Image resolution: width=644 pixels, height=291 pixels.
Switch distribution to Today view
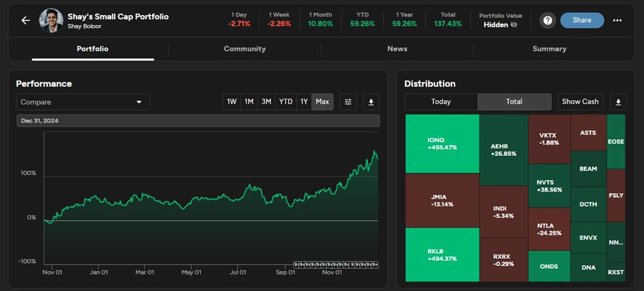coord(441,102)
